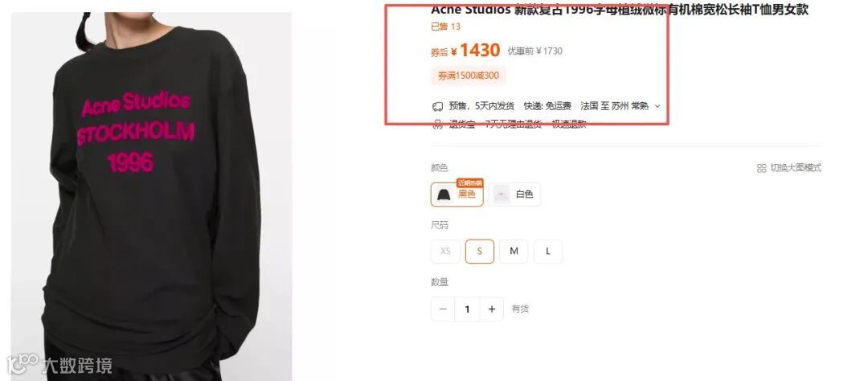Decrease quantity with the minus button
868x381 pixels.
pyautogui.click(x=443, y=309)
